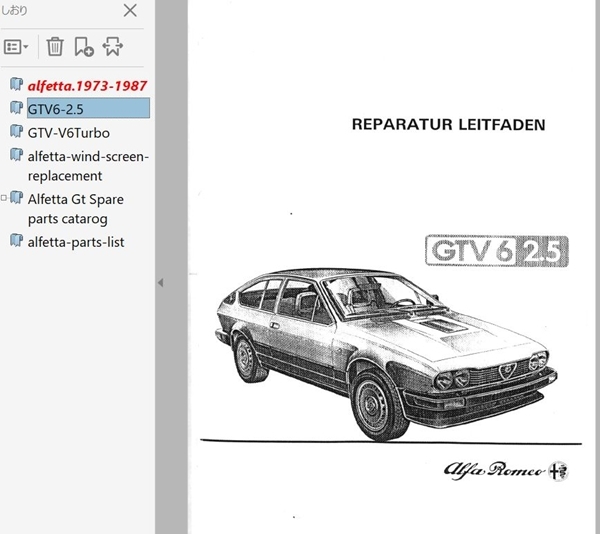Select the GTV6-2.5 bookmark
The image size is (600, 534).
click(x=88, y=108)
